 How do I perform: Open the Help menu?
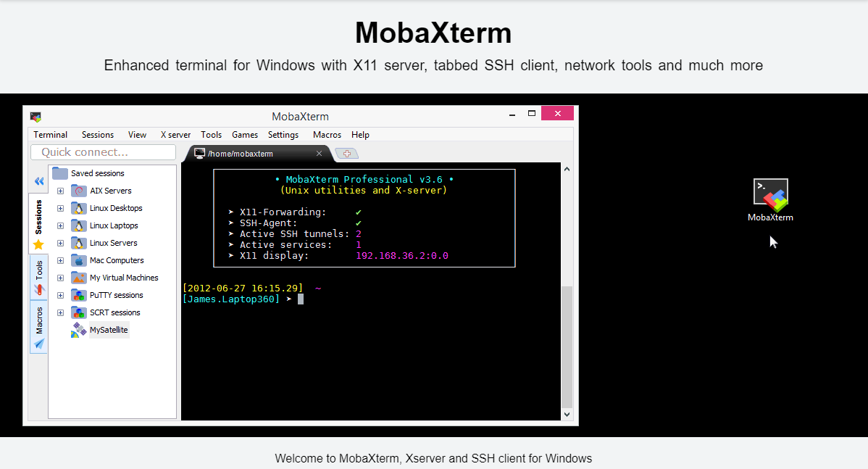(360, 135)
